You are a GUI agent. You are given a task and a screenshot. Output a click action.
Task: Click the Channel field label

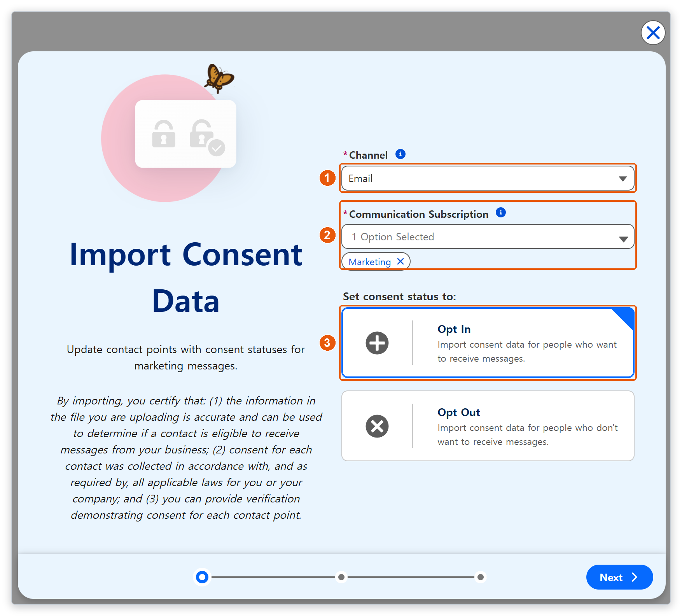[368, 155]
